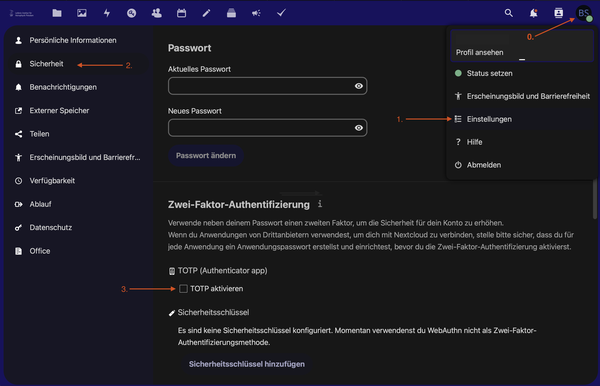Open the Photos app icon
This screenshot has height=386, width=600.
(82, 13)
